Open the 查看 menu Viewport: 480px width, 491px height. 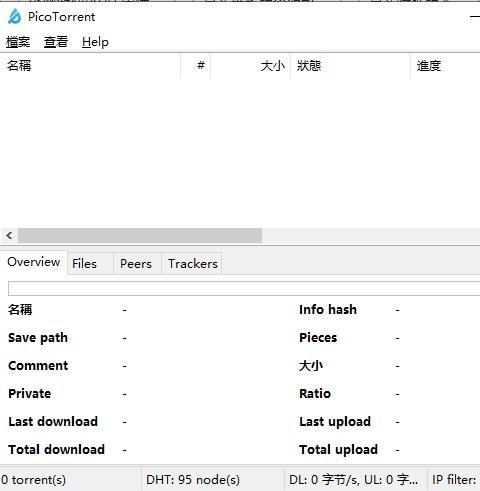56,42
